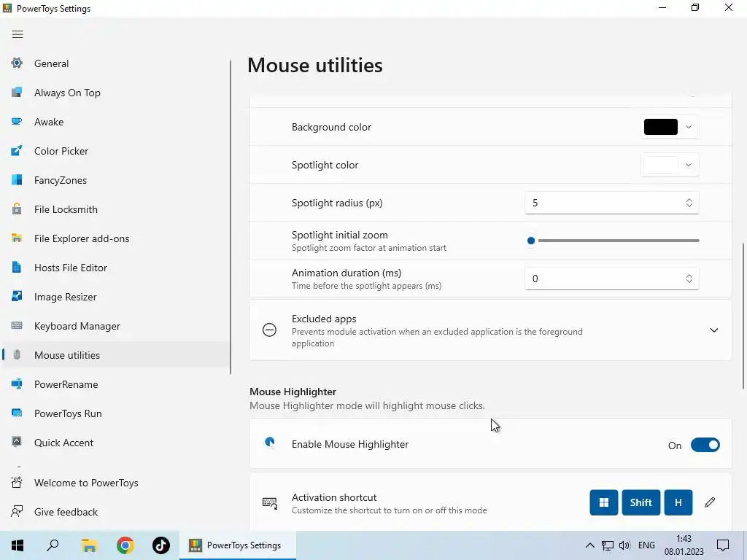Open the Awake settings page
This screenshot has height=560, width=747.
tap(117, 122)
